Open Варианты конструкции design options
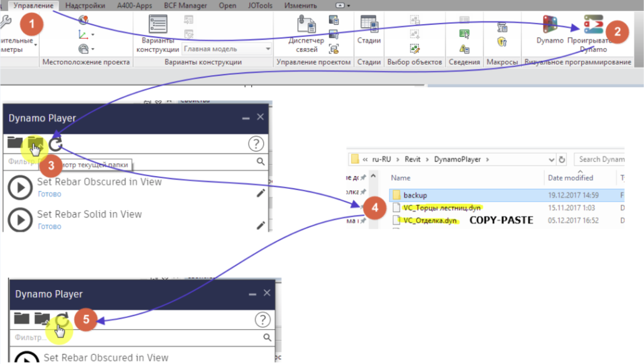 (x=158, y=33)
